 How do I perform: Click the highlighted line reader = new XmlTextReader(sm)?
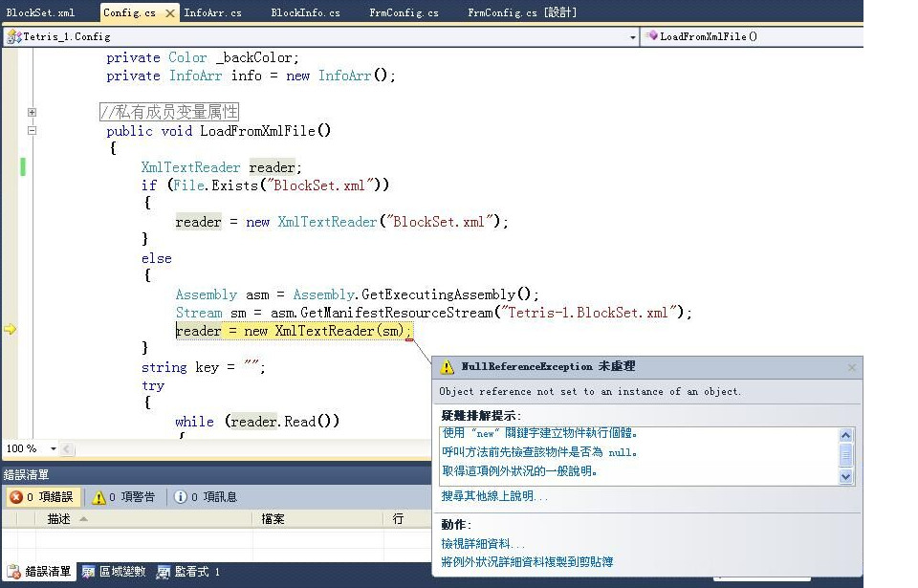(x=294, y=331)
